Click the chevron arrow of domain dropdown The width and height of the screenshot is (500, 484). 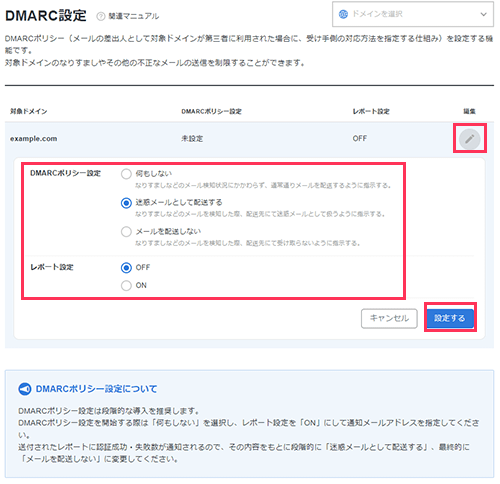(x=483, y=14)
